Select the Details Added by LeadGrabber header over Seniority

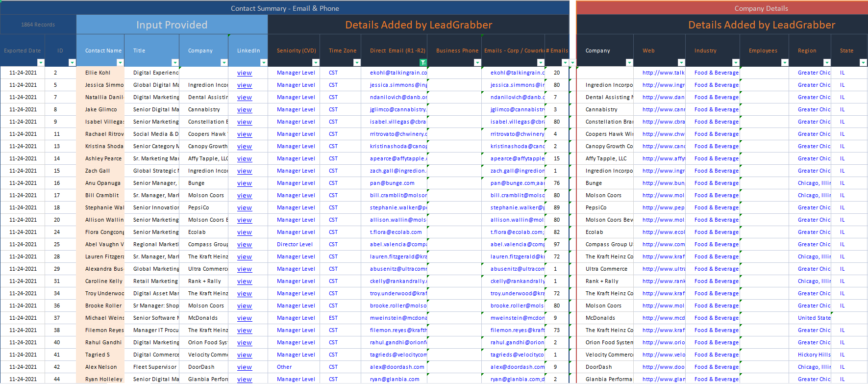[x=419, y=25]
